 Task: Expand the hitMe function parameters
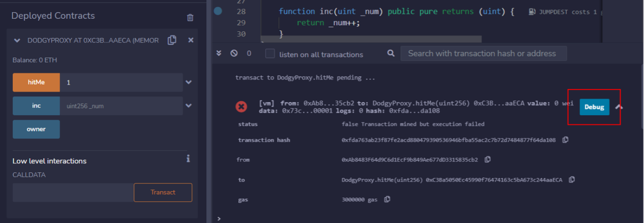point(188,82)
